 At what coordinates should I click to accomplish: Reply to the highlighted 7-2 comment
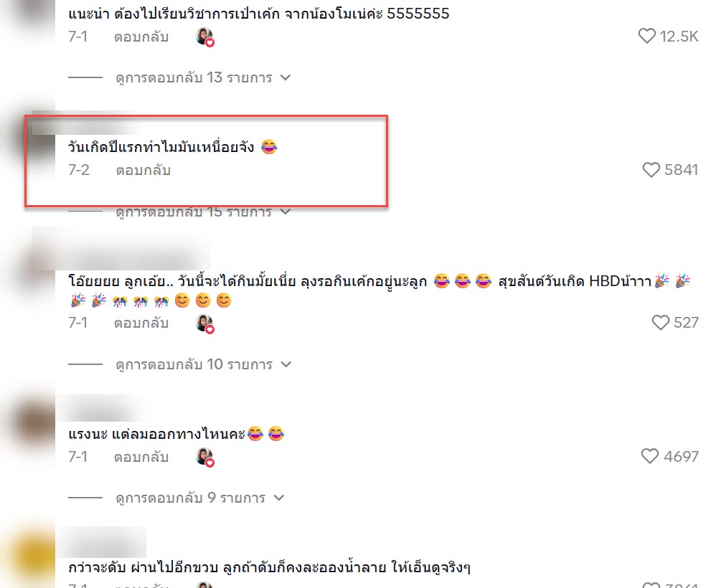point(143,171)
